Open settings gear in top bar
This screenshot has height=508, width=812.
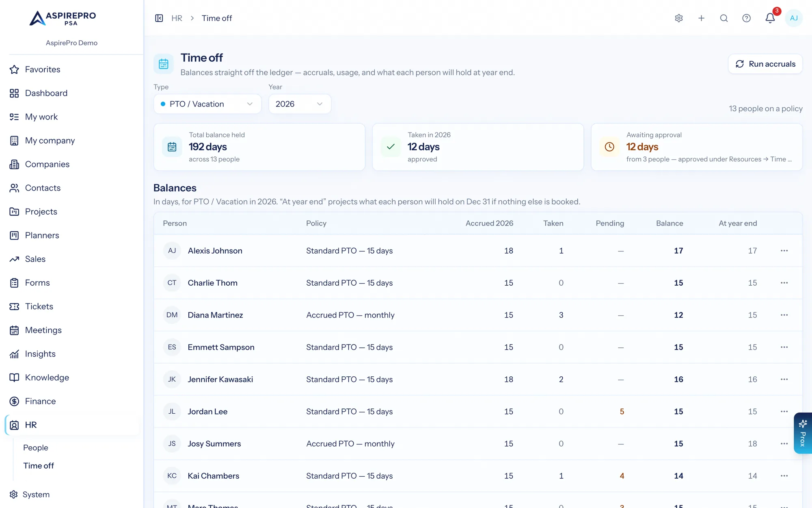click(x=679, y=18)
